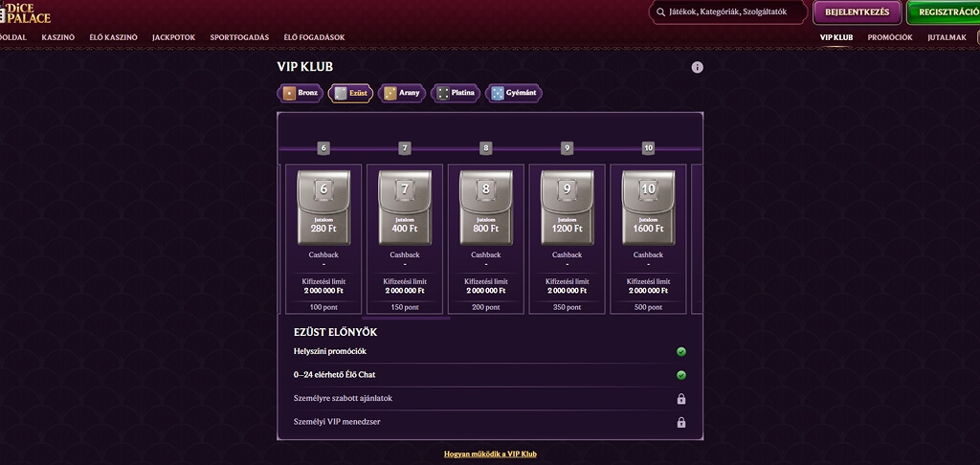Click the level 8 silver pouch with 800 Ft

pyautogui.click(x=485, y=208)
